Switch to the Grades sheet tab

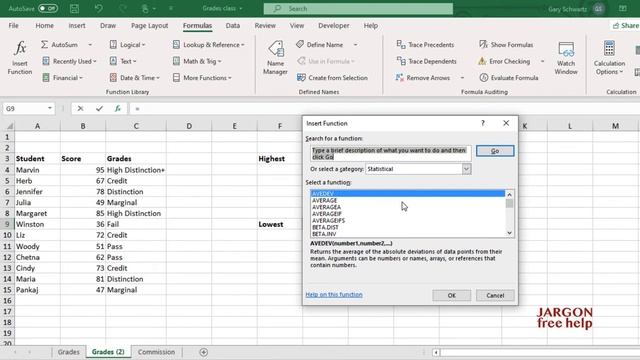(x=69, y=352)
